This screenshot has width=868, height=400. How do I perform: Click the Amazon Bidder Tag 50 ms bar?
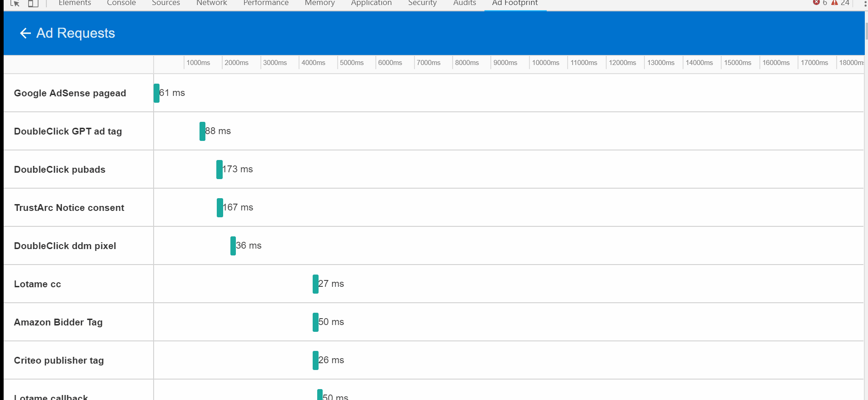(315, 322)
